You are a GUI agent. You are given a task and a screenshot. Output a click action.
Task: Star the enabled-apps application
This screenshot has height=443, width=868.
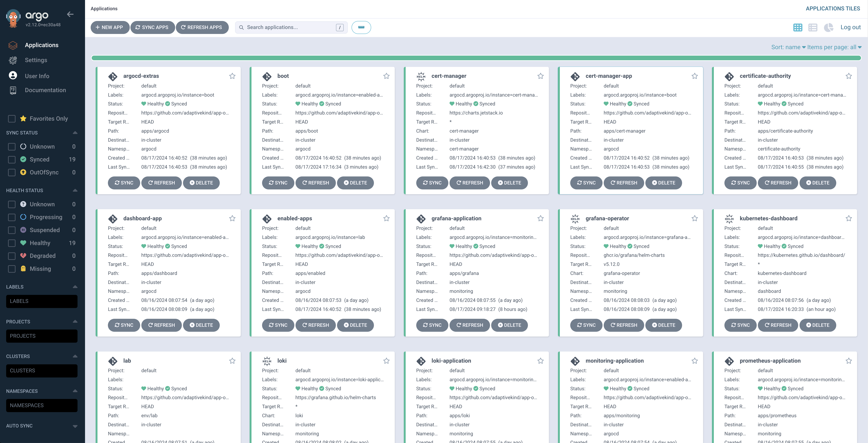[387, 218]
